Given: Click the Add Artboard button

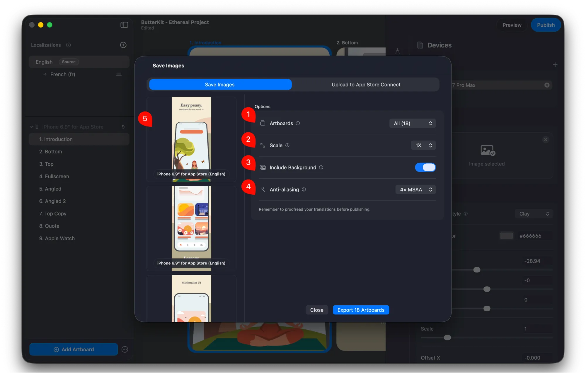Looking at the screenshot, I should coord(73,349).
